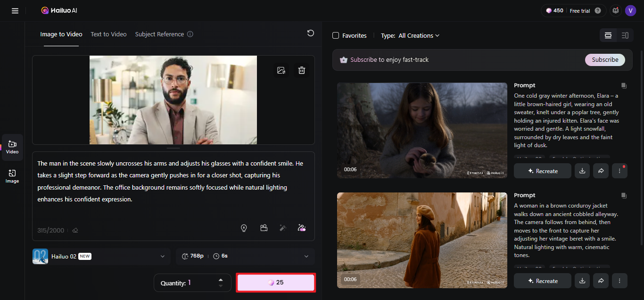The width and height of the screenshot is (644, 300).
Task: Switch to Text to Video tab
Action: [108, 34]
